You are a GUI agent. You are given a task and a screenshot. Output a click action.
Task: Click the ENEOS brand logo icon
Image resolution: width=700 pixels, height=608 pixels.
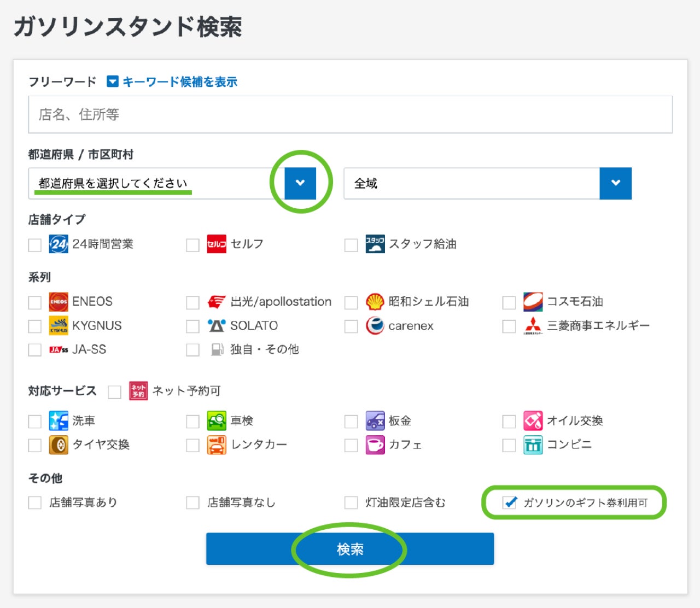(59, 302)
